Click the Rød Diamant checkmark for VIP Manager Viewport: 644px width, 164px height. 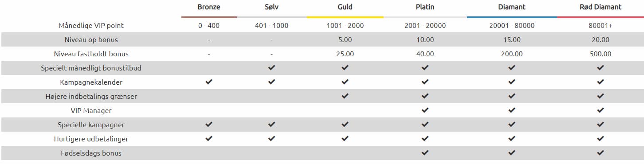pos(601,110)
